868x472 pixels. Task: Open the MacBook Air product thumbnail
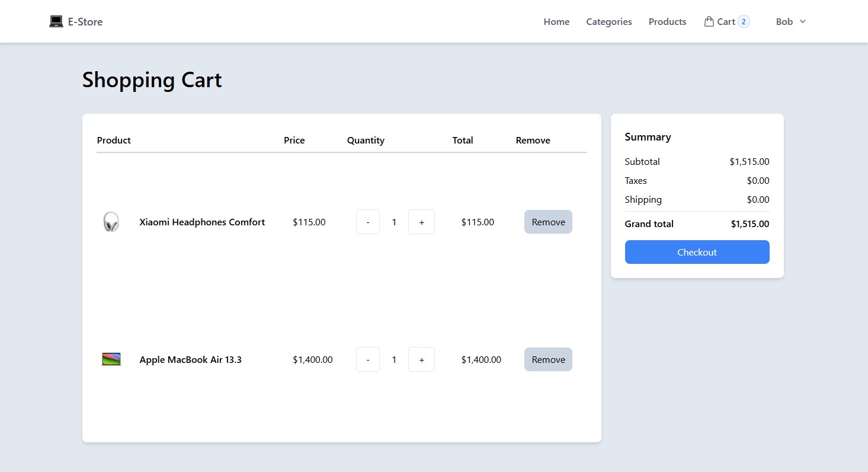(x=111, y=359)
